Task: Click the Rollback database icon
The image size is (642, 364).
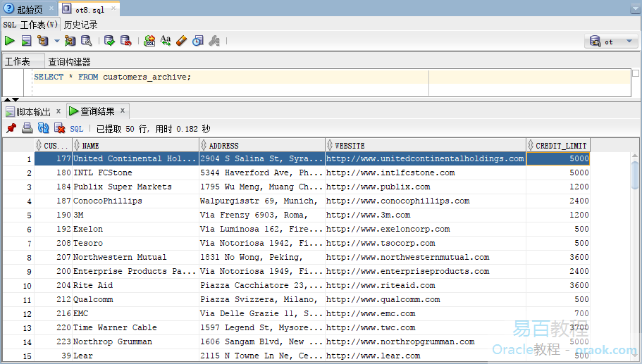Action: [x=125, y=41]
